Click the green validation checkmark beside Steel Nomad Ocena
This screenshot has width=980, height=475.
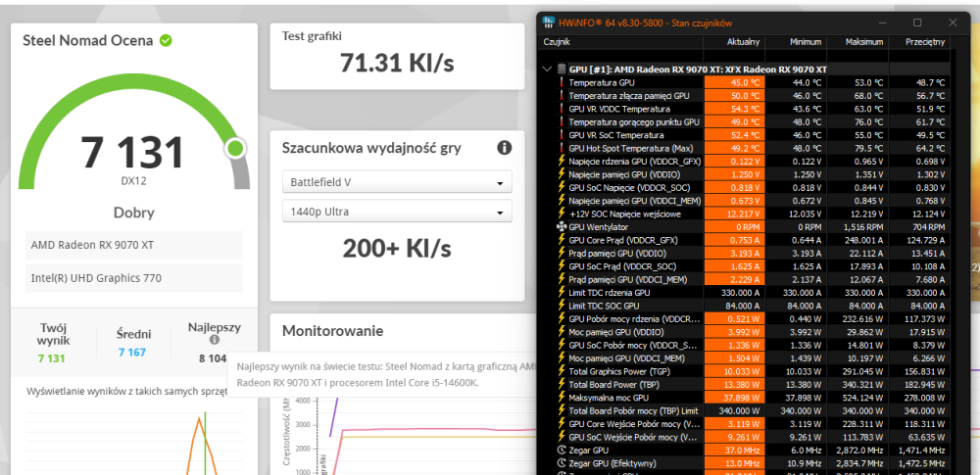(166, 40)
